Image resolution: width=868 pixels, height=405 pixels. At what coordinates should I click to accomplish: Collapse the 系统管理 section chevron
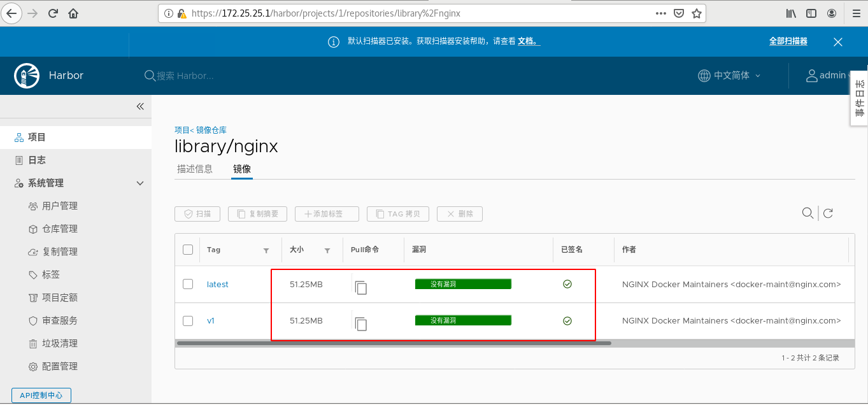(x=141, y=183)
